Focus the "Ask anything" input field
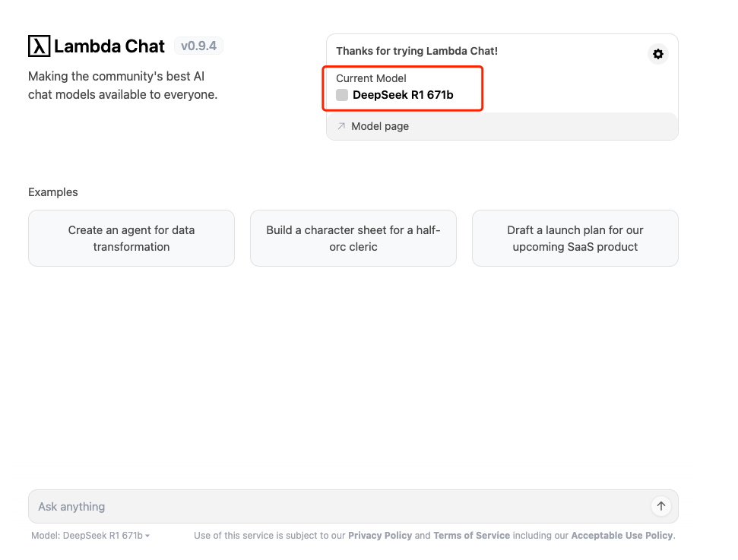This screenshot has width=738, height=560. tap(334, 507)
